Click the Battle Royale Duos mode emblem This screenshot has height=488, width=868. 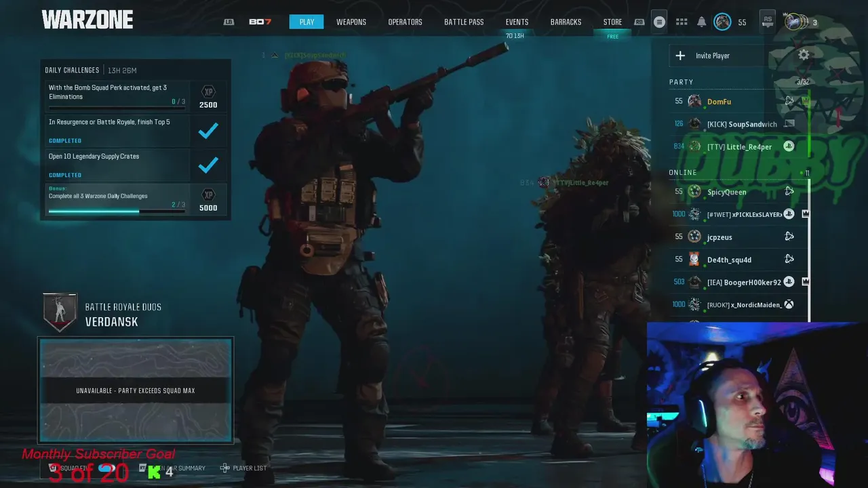click(60, 312)
